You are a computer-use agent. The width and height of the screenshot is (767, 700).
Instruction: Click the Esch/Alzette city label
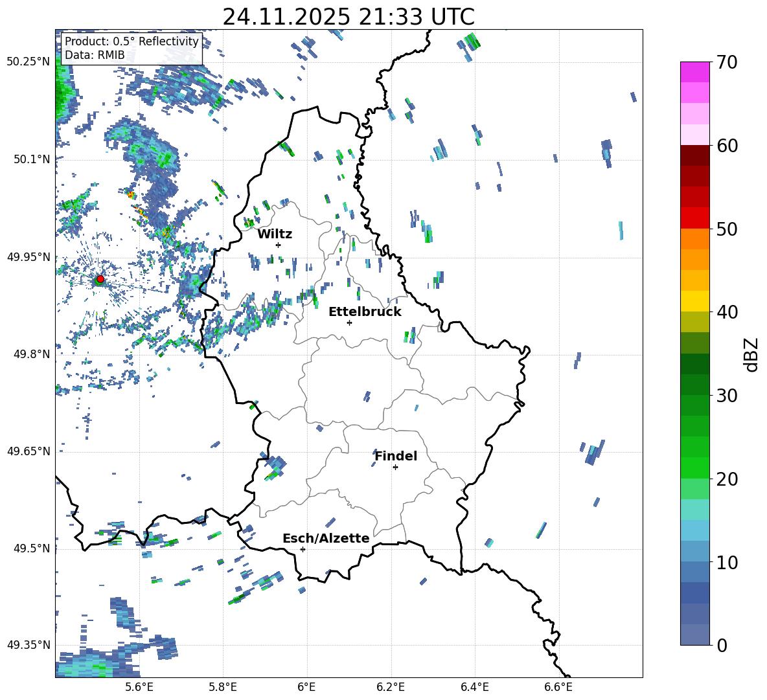coord(326,538)
